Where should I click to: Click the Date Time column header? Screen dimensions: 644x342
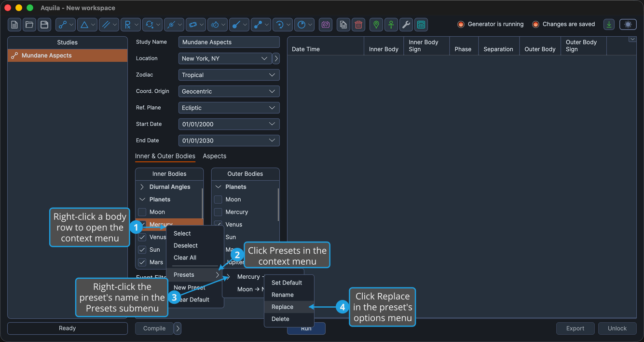pyautogui.click(x=326, y=46)
